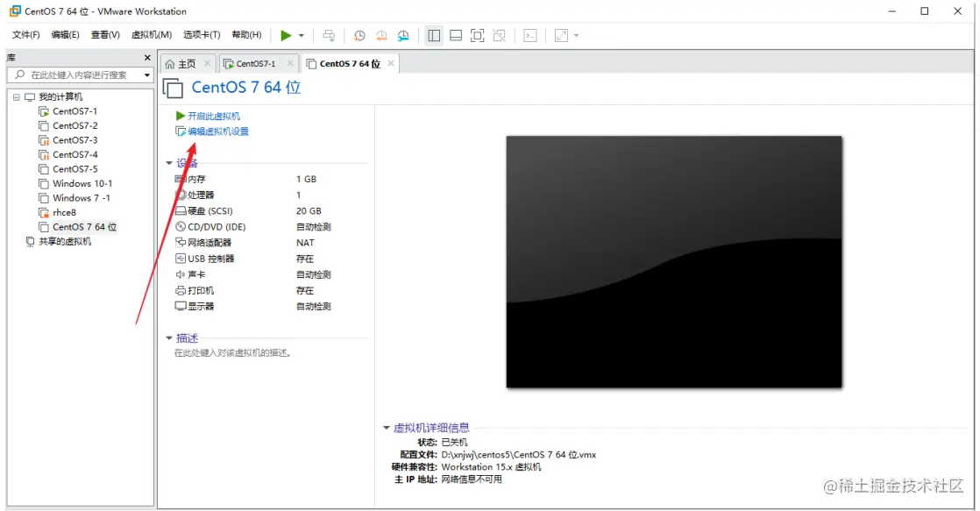Close the 库 library panel

click(x=147, y=58)
